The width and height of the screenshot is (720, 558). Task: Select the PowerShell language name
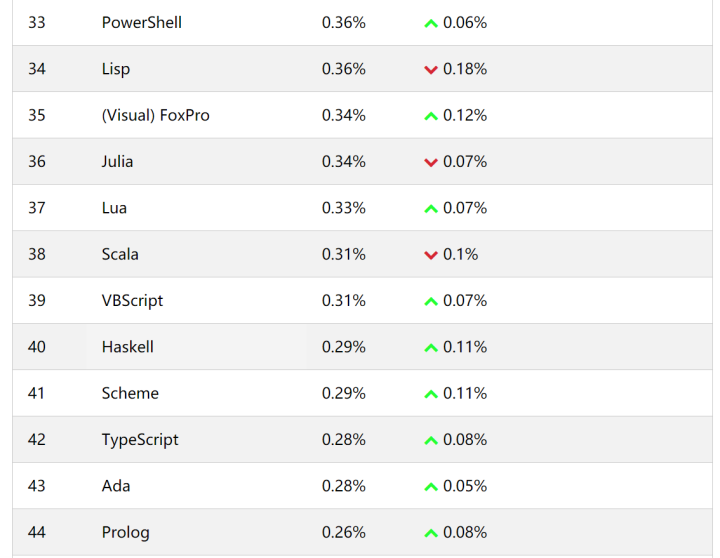coord(142,22)
